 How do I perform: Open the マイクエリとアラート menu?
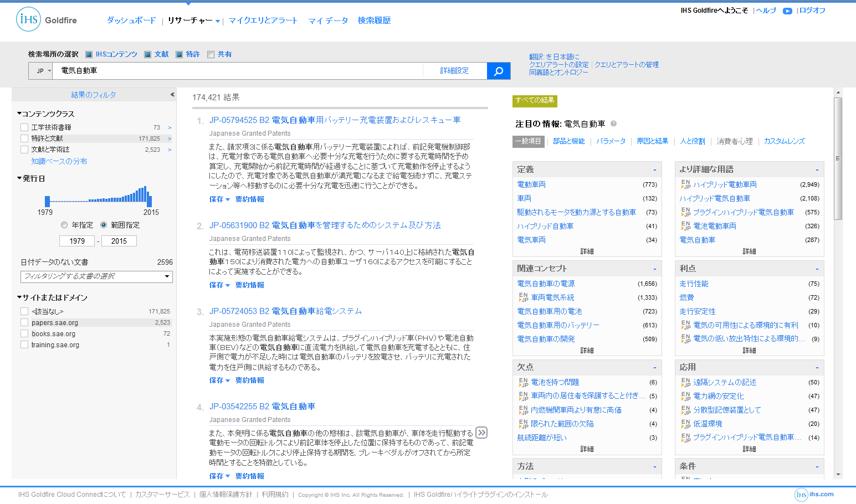point(263,20)
